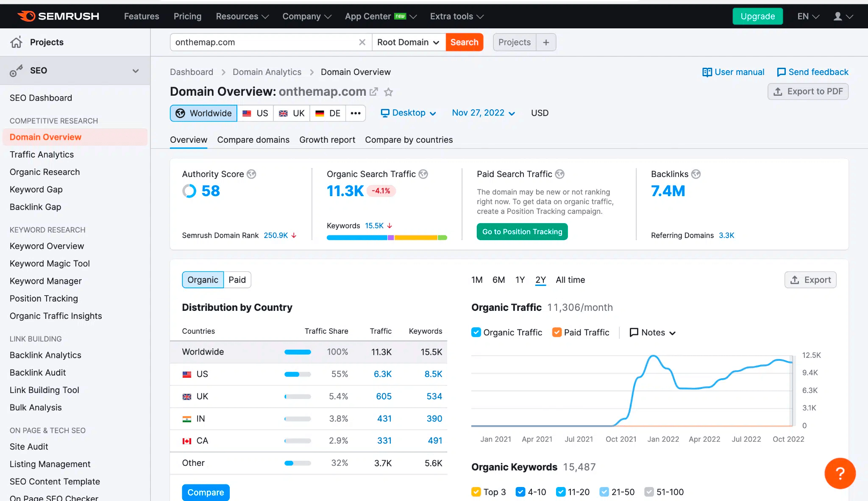The width and height of the screenshot is (868, 501).
Task: Click the Notes speech bubble icon
Action: [x=634, y=332]
